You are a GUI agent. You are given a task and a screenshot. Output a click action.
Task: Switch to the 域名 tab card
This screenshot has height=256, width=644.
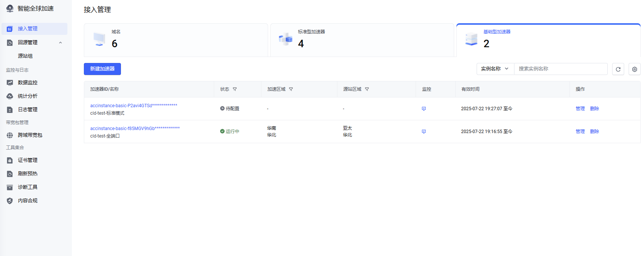[176, 40]
